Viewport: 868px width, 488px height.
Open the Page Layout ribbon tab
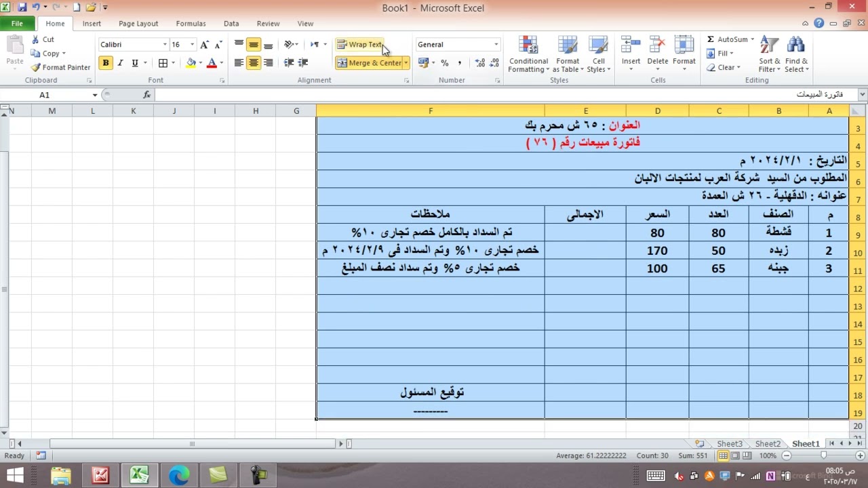point(138,24)
